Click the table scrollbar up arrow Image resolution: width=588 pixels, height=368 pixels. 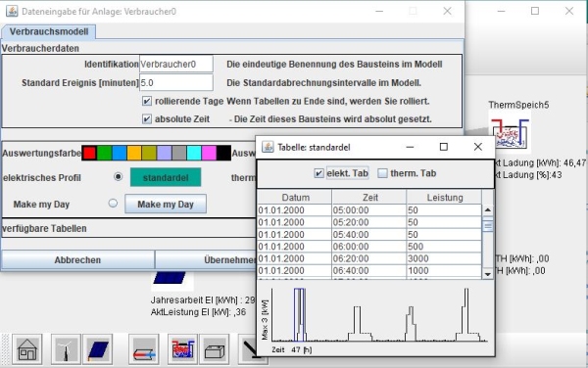coord(487,209)
